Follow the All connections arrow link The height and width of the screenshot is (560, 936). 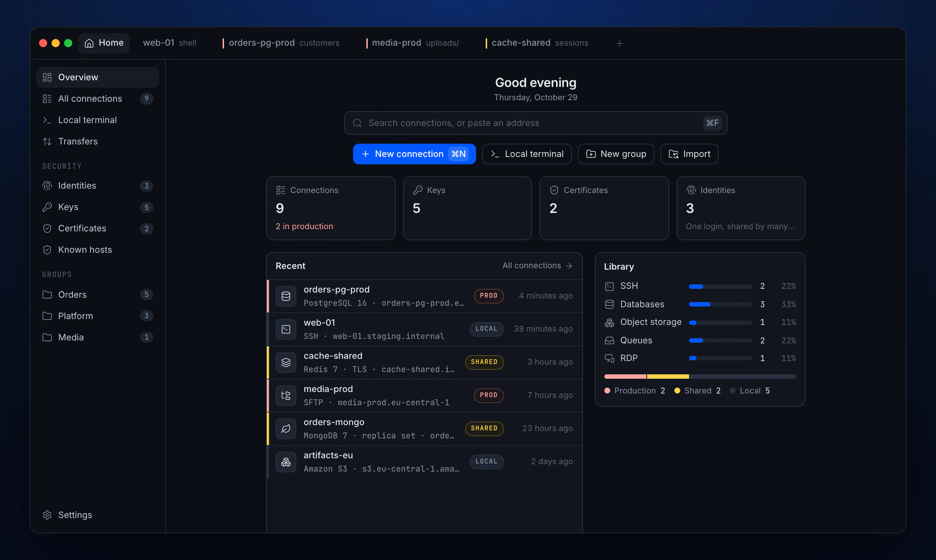point(537,266)
